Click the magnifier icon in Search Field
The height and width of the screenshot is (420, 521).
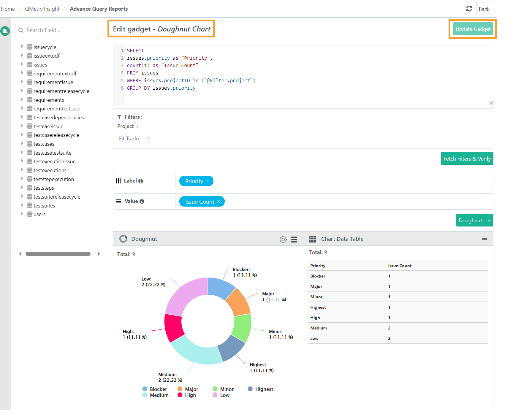[20, 30]
